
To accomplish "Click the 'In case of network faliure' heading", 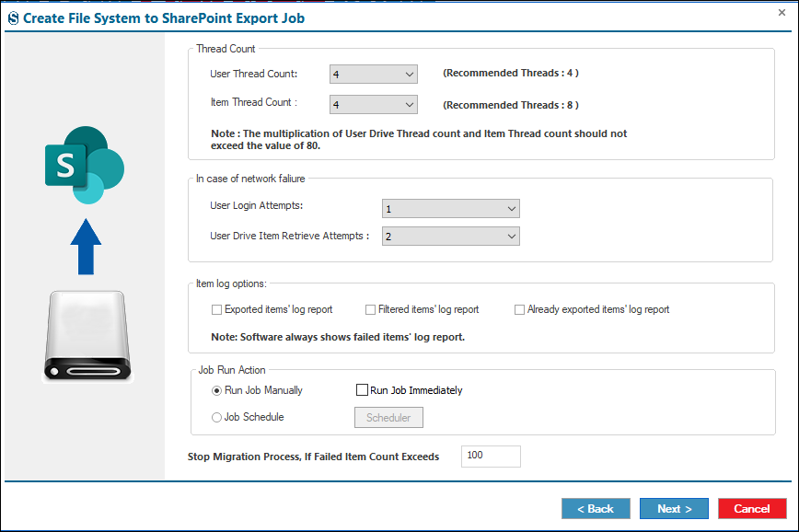I will (250, 179).
